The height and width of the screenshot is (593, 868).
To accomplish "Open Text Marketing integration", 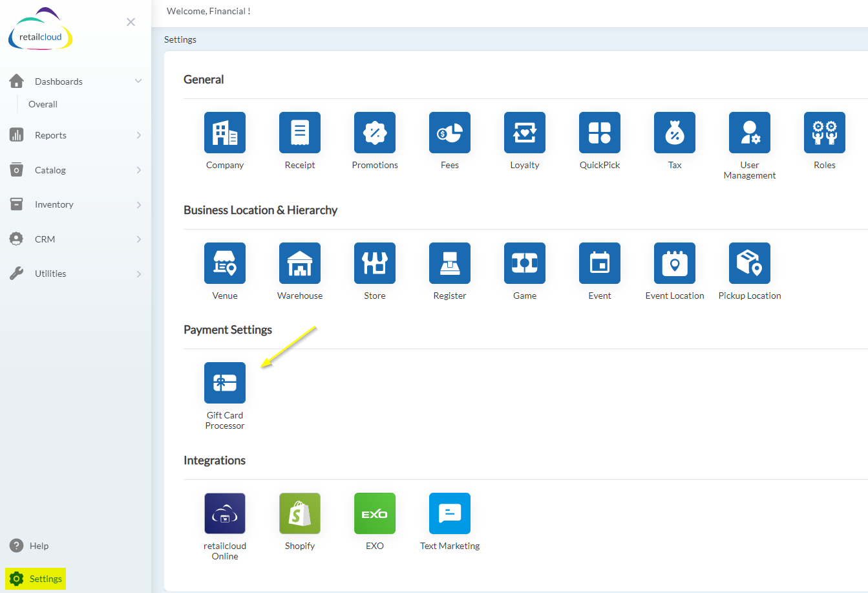I will (x=450, y=513).
